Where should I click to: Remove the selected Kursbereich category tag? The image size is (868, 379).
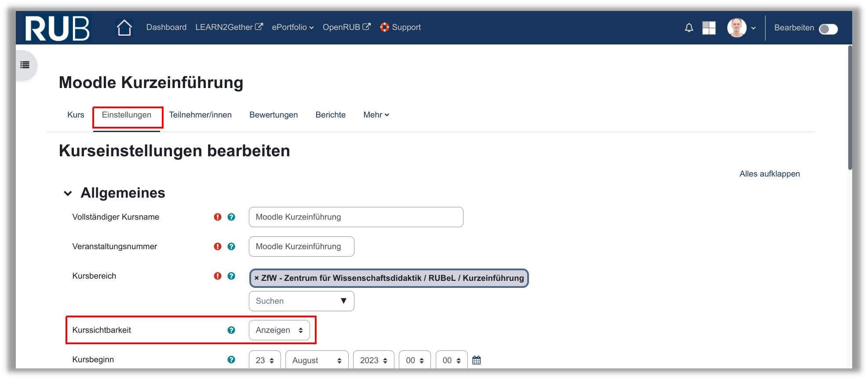pos(257,278)
